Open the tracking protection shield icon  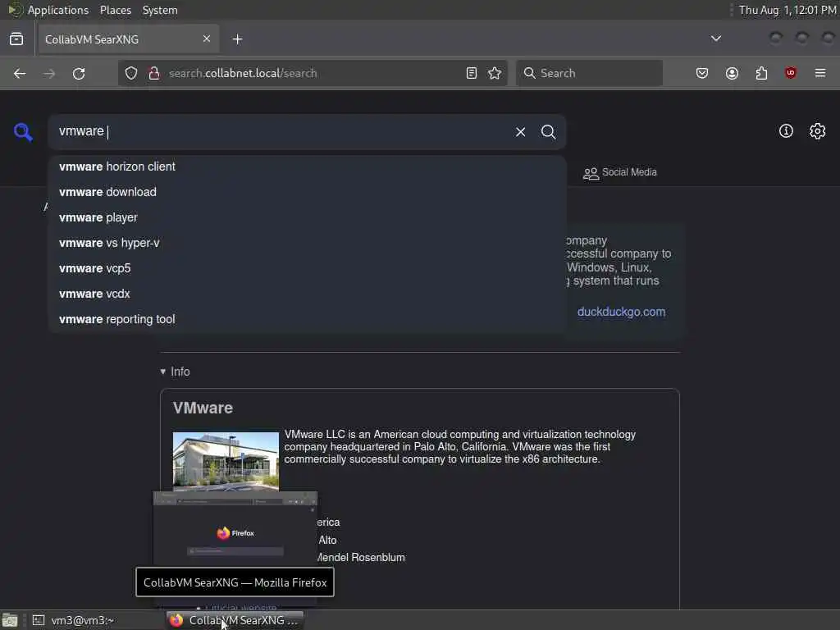tap(131, 73)
